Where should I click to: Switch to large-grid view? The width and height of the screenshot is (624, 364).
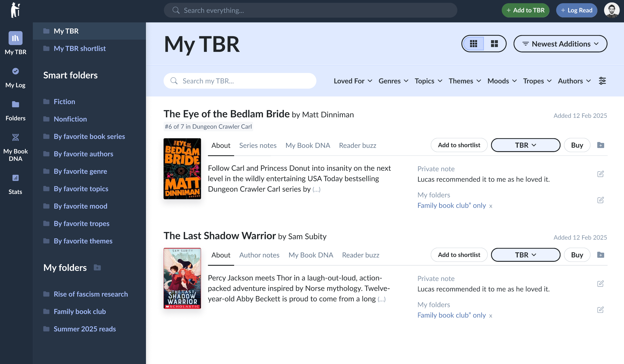coord(494,44)
